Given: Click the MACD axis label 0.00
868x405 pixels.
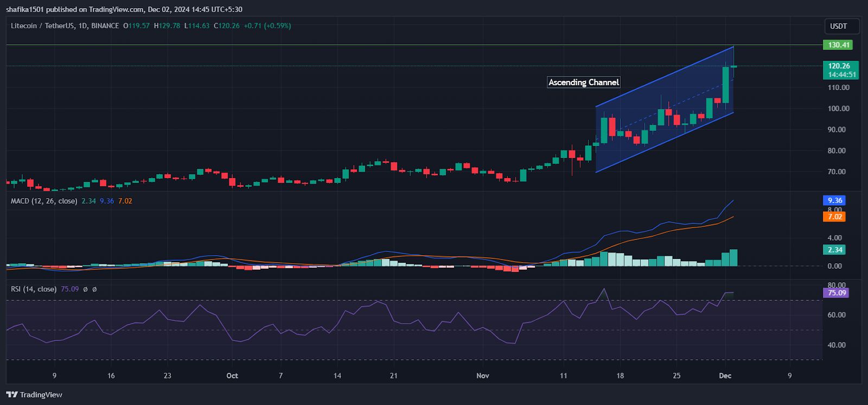Looking at the screenshot, I should pyautogui.click(x=835, y=266).
